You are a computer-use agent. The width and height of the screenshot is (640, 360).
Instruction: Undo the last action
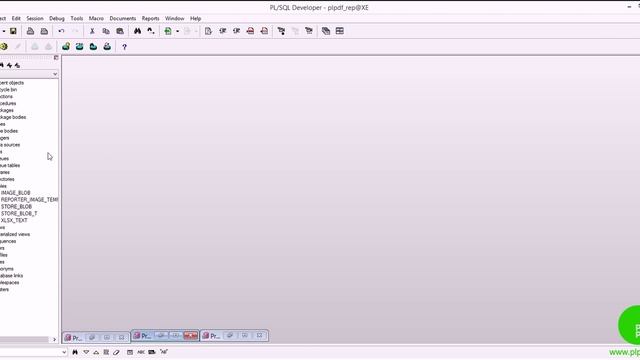pos(61,31)
